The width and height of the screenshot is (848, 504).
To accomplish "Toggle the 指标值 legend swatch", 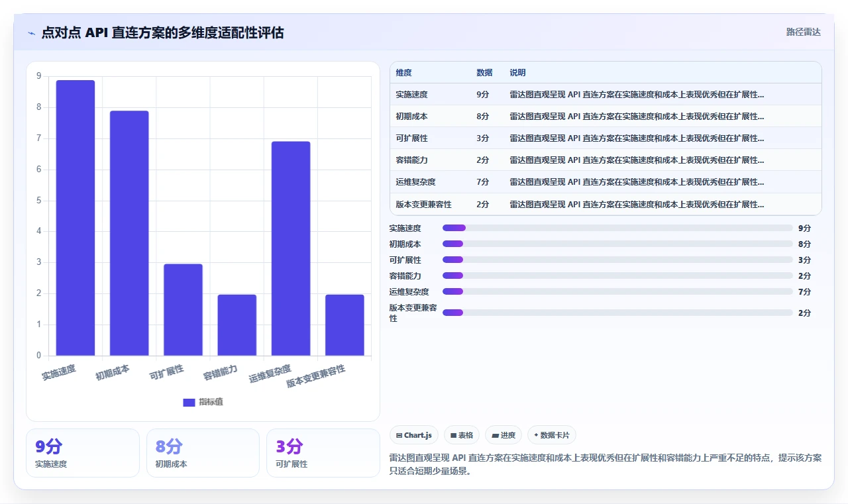I will [x=189, y=402].
